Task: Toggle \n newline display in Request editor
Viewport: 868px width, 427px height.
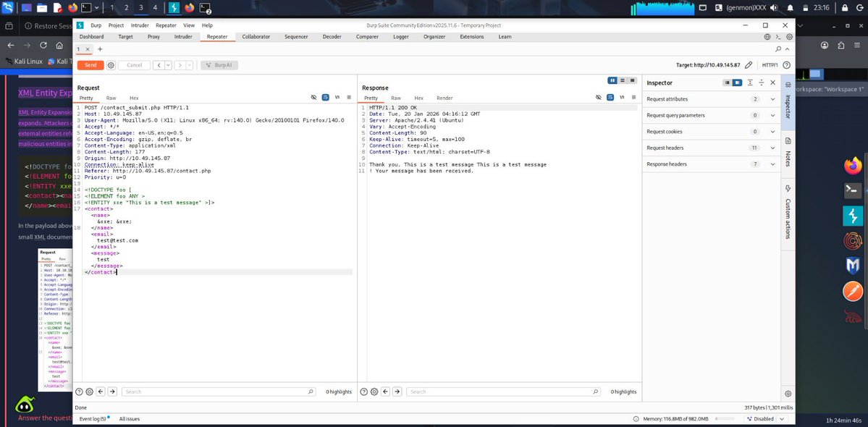Action: point(337,98)
